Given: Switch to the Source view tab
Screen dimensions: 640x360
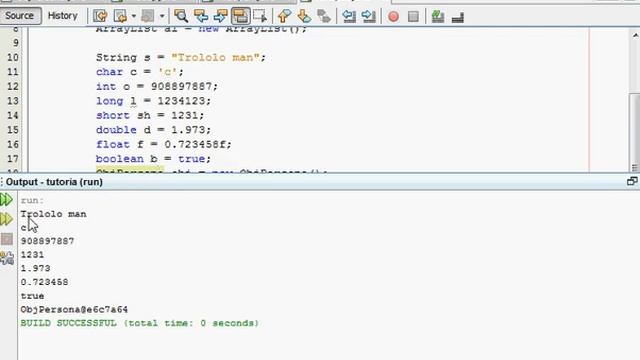Looking at the screenshot, I should pos(19,16).
